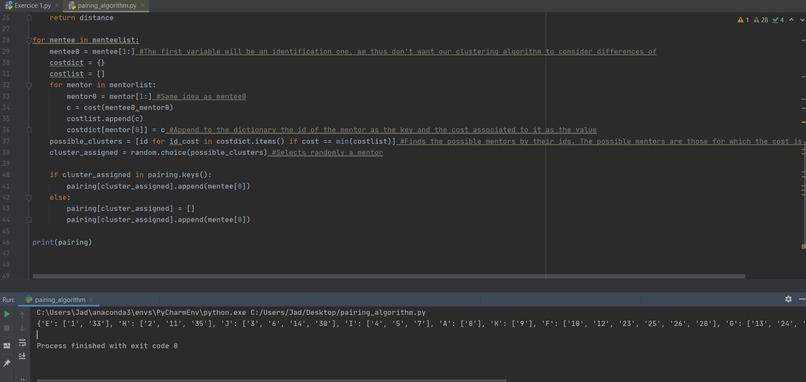Hide the Run tool window
The height and width of the screenshot is (382, 806).
coord(802,299)
